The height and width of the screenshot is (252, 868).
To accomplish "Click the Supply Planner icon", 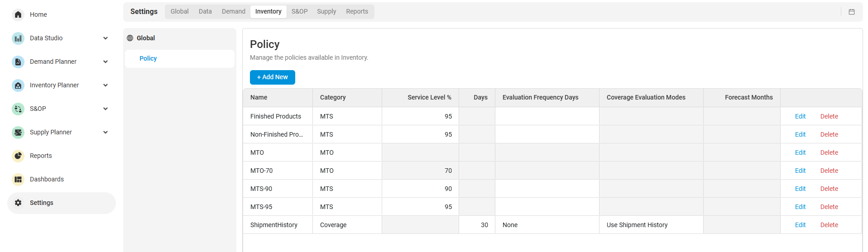I will pos(18,132).
